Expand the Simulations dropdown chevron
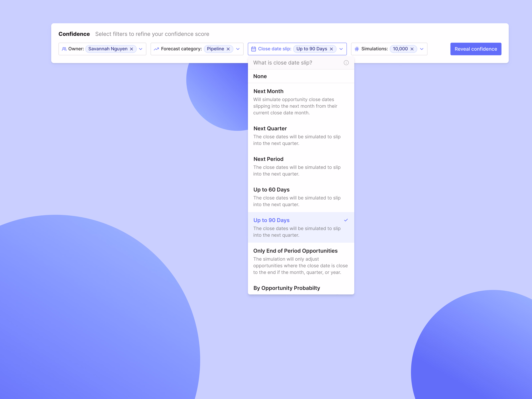532x399 pixels. 422,49
